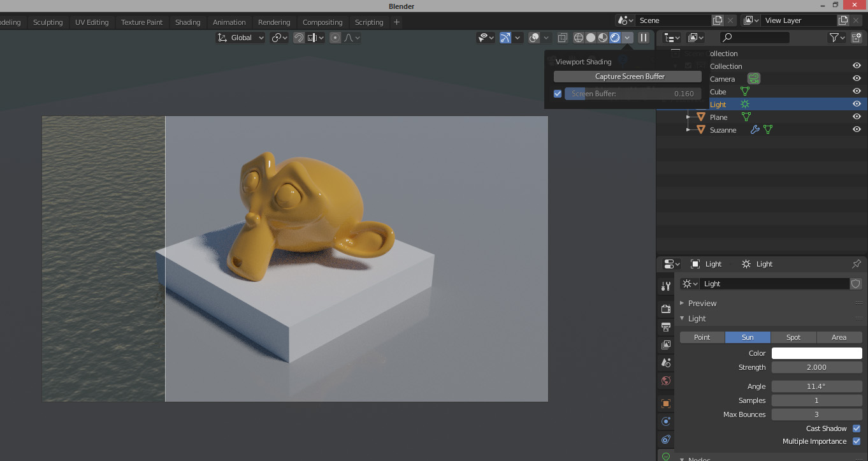Switch viewport to solid shading
This screenshot has width=868, height=461.
(591, 38)
